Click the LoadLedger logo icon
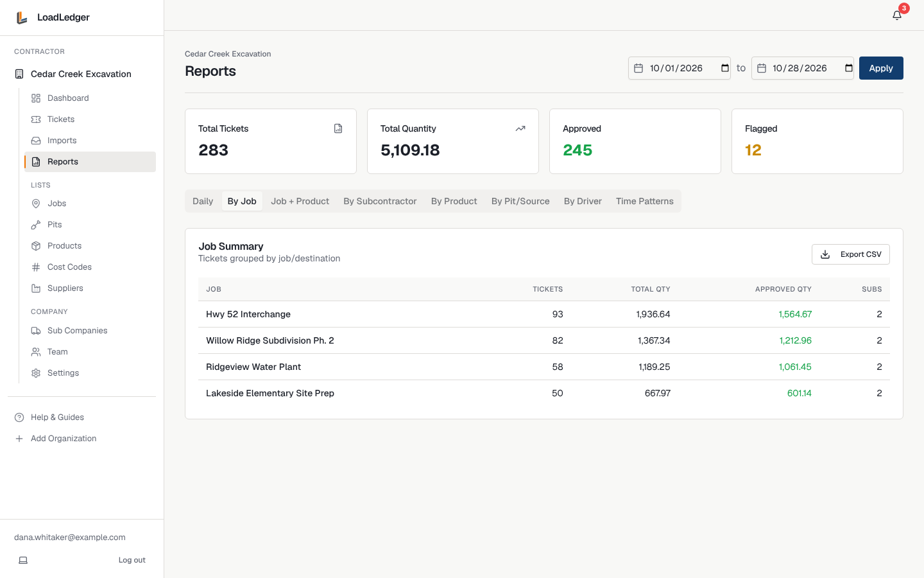This screenshot has height=578, width=924. pyautogui.click(x=22, y=17)
